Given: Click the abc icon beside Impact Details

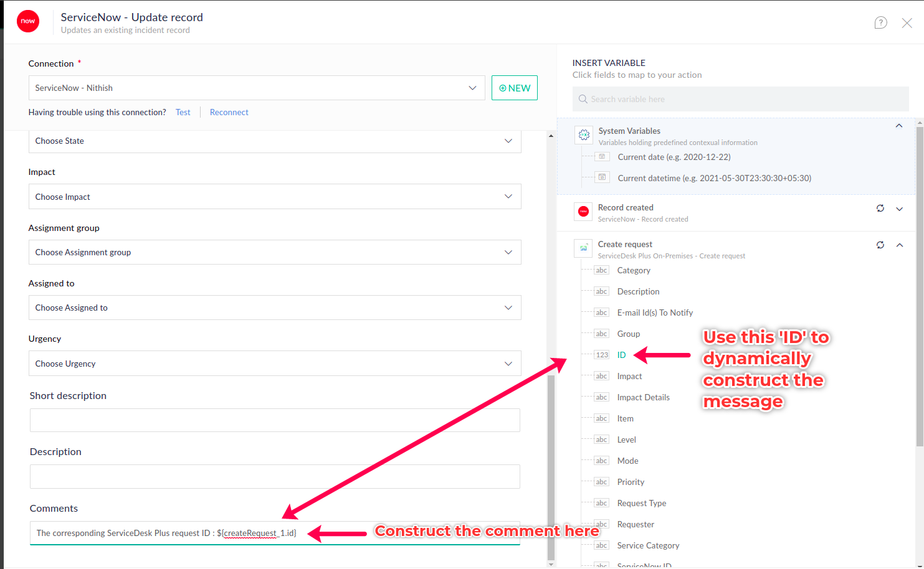Looking at the screenshot, I should [x=601, y=397].
